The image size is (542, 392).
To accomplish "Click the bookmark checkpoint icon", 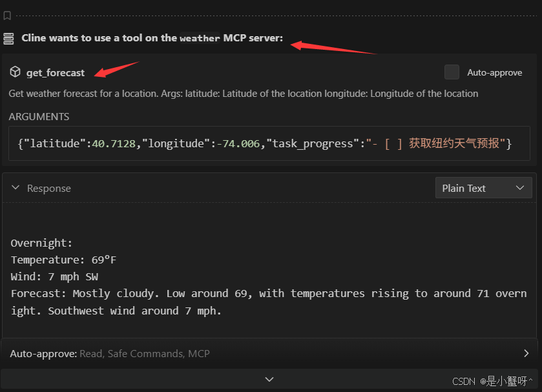I will [x=7, y=15].
